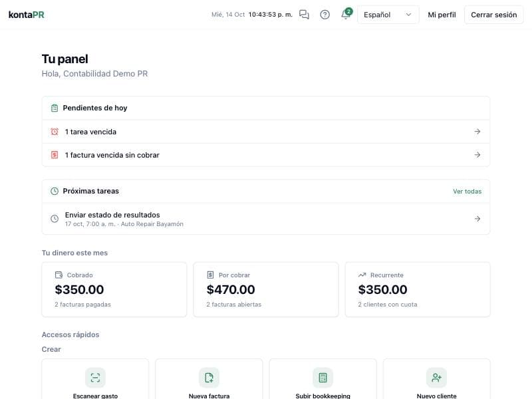The width and height of the screenshot is (532, 399).
Task: Follow the arrow on Enviar estado row
Action: tap(477, 219)
